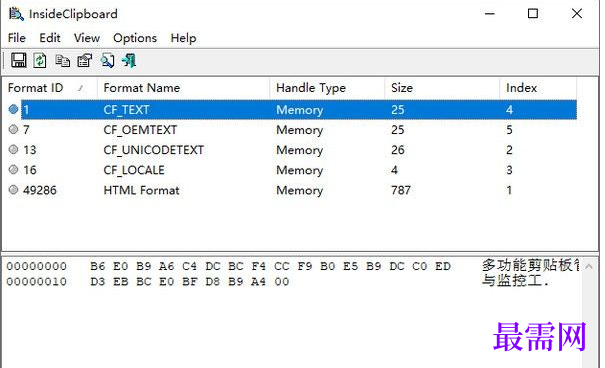Click the InsideClipboard title bar app icon
The width and height of the screenshot is (605, 368).
click(16, 14)
